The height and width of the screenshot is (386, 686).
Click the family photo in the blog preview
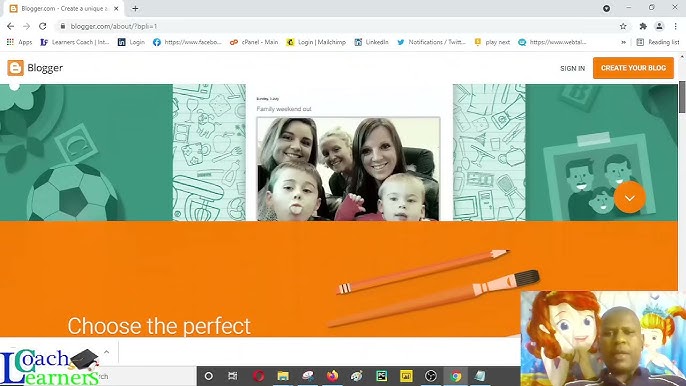(x=348, y=169)
